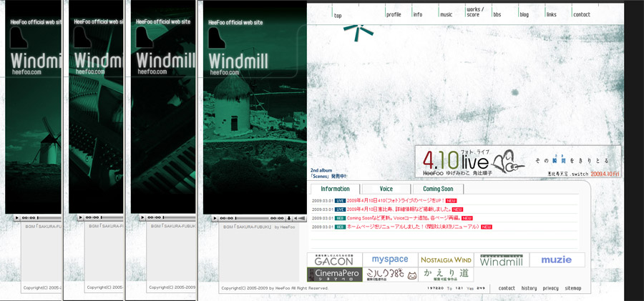Open news about April 10 Ebisu details
Image resolution: width=644 pixels, height=301 pixels.
click(399, 209)
